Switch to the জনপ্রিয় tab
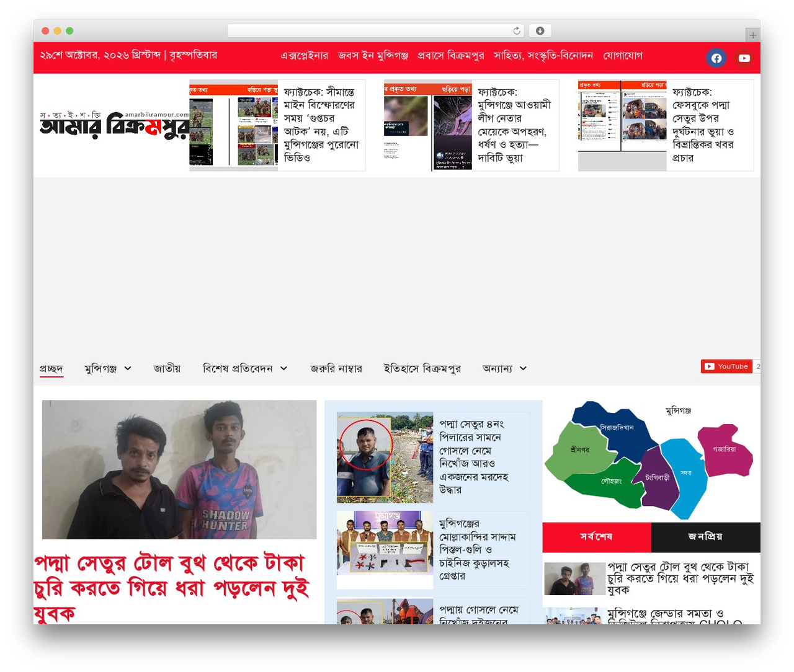This screenshot has width=794, height=672. coord(706,537)
